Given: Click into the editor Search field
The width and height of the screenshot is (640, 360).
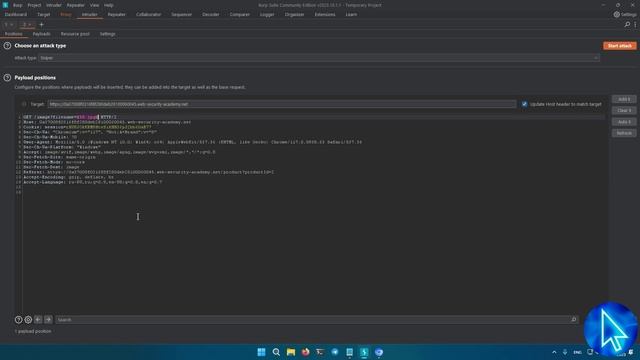Looking at the screenshot, I should pyautogui.click(x=317, y=320).
